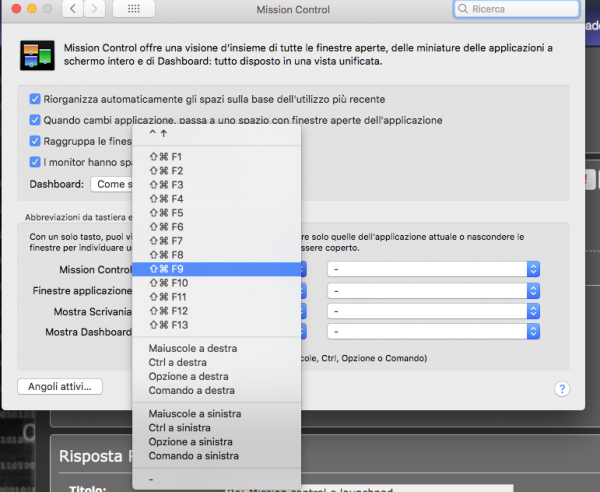The image size is (600, 492).
Task: Click the yellow minimize window button
Action: tap(32, 8)
